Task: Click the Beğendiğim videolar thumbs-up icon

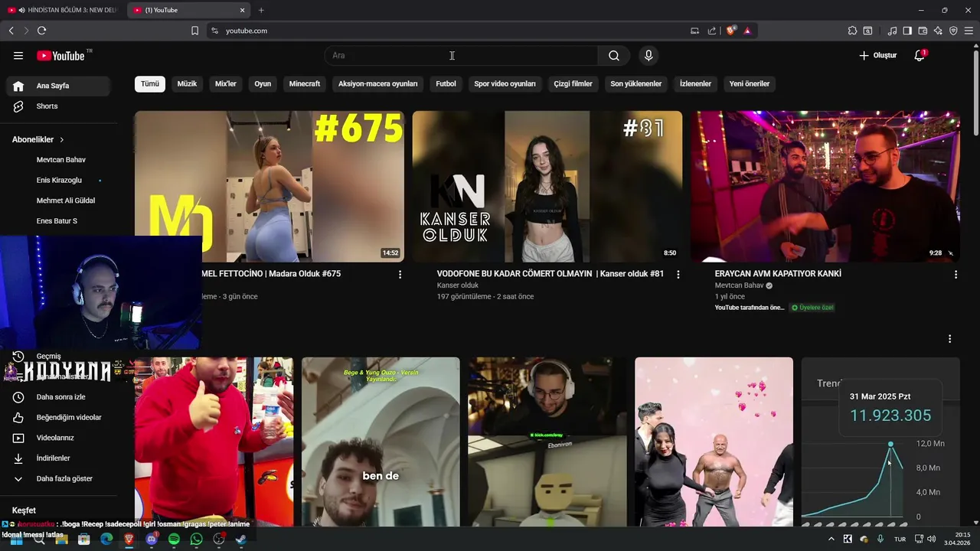Action: click(18, 417)
